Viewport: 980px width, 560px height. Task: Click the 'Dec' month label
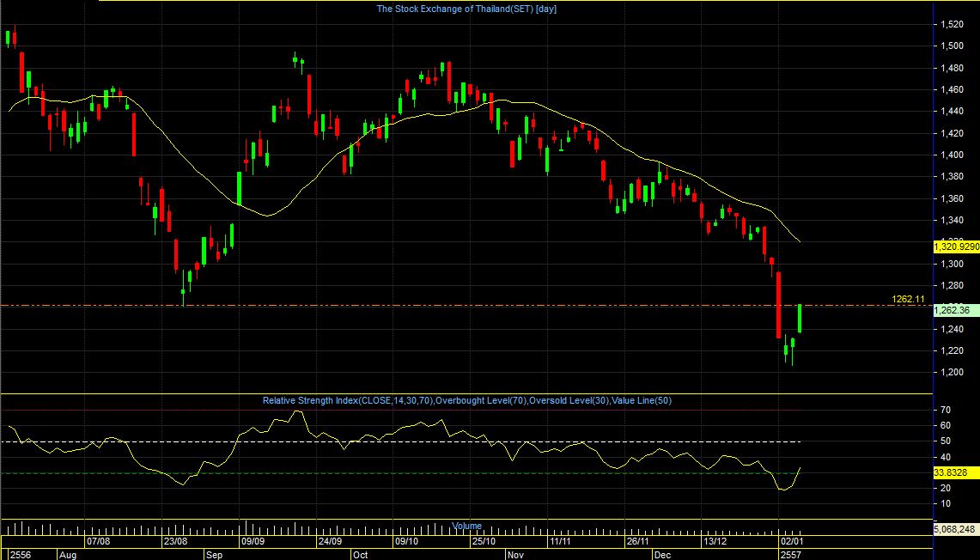[662, 554]
